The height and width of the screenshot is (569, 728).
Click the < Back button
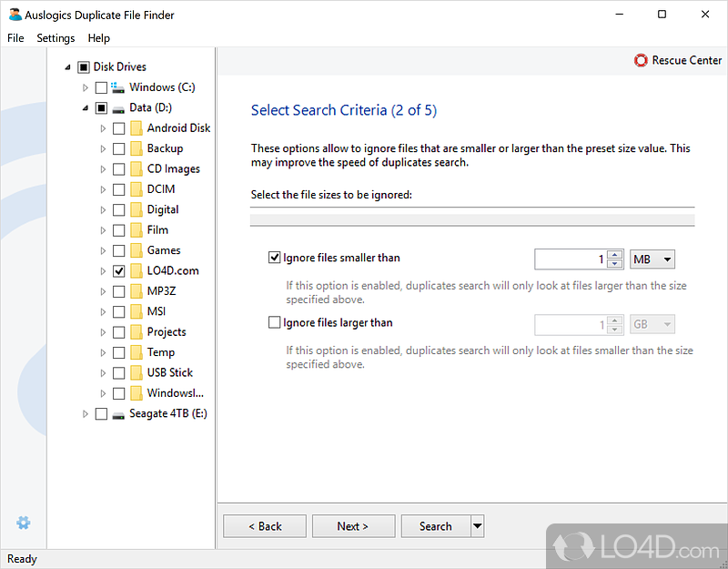pyautogui.click(x=265, y=526)
